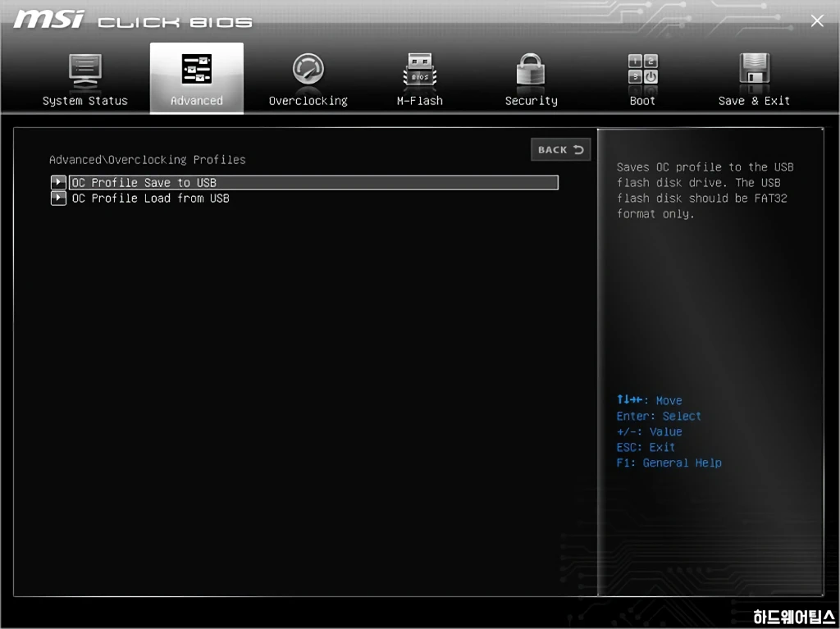This screenshot has width=840, height=629.
Task: Open the Boot keypad icon
Action: 643,69
